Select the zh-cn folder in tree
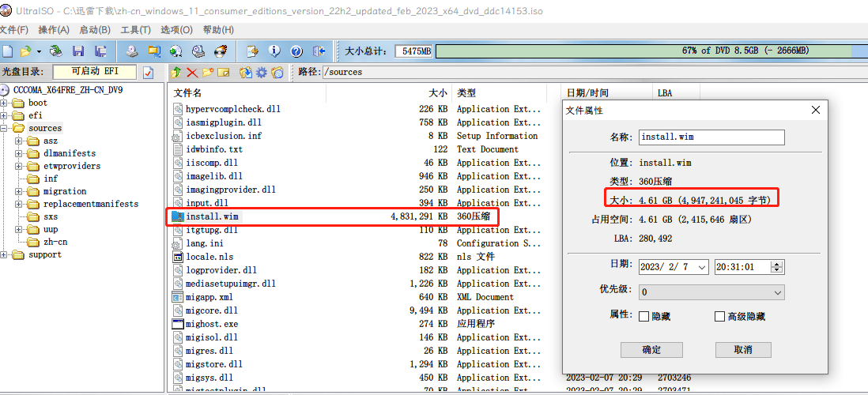Screen dimensions: 868x395 tap(55, 242)
